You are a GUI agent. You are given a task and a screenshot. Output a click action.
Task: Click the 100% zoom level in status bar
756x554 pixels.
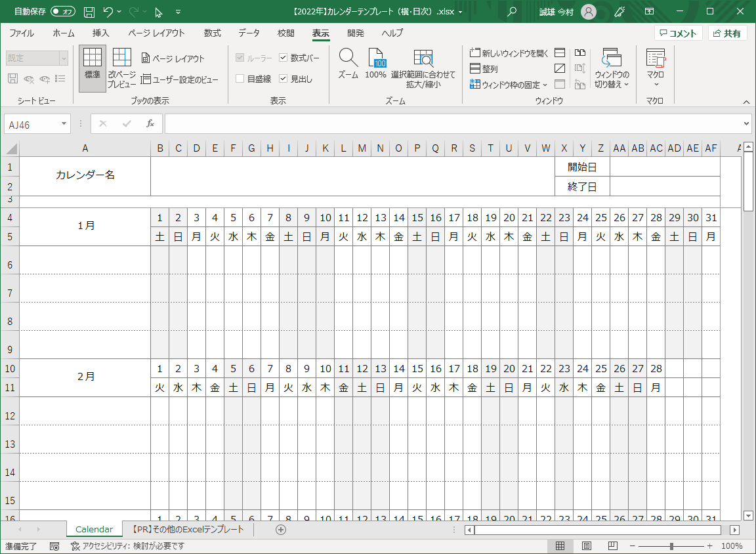732,546
